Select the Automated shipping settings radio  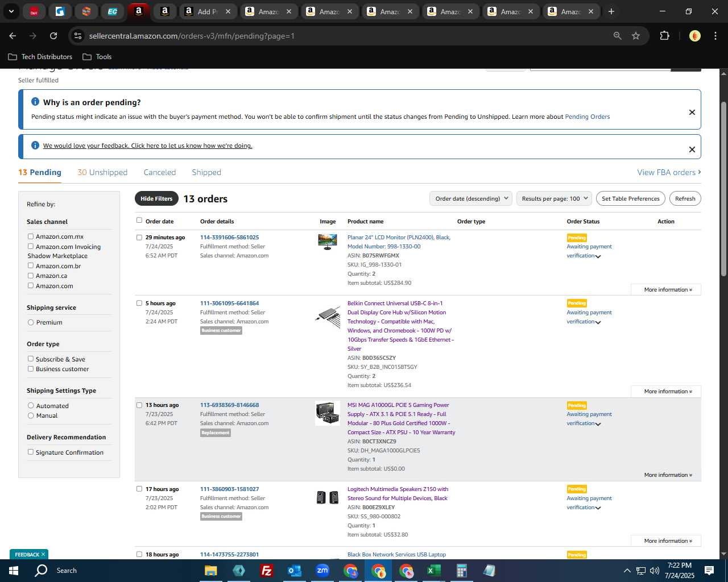tap(31, 406)
